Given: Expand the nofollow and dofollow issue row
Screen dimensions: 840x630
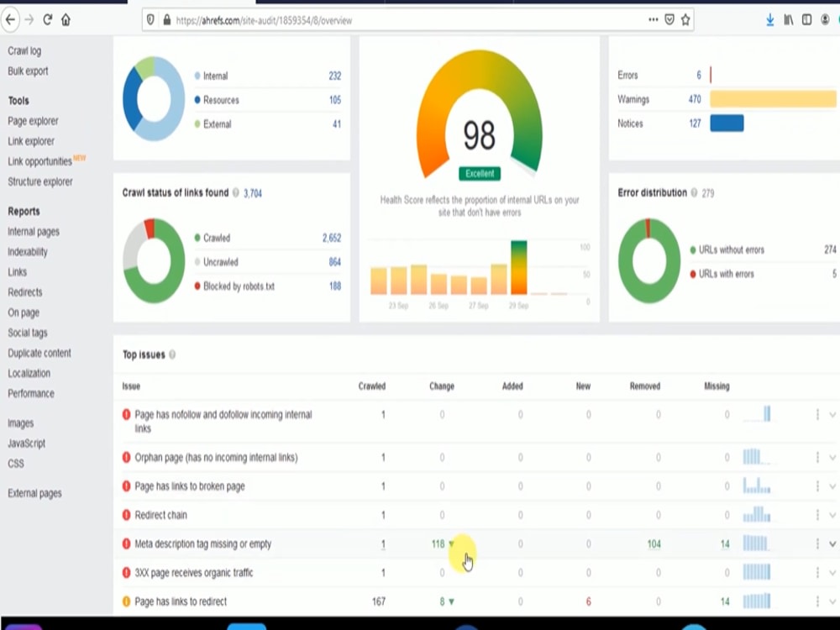Looking at the screenshot, I should pyautogui.click(x=832, y=415).
